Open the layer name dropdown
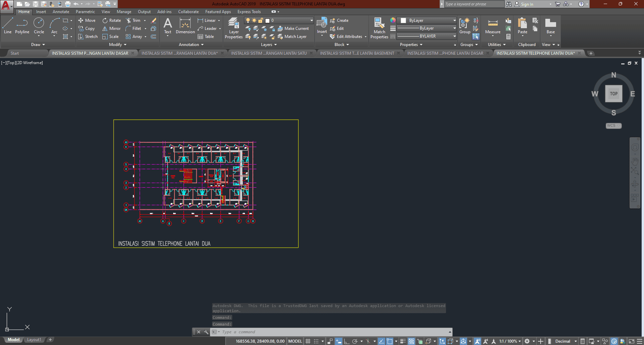The height and width of the screenshot is (345, 644). pyautogui.click(x=311, y=20)
